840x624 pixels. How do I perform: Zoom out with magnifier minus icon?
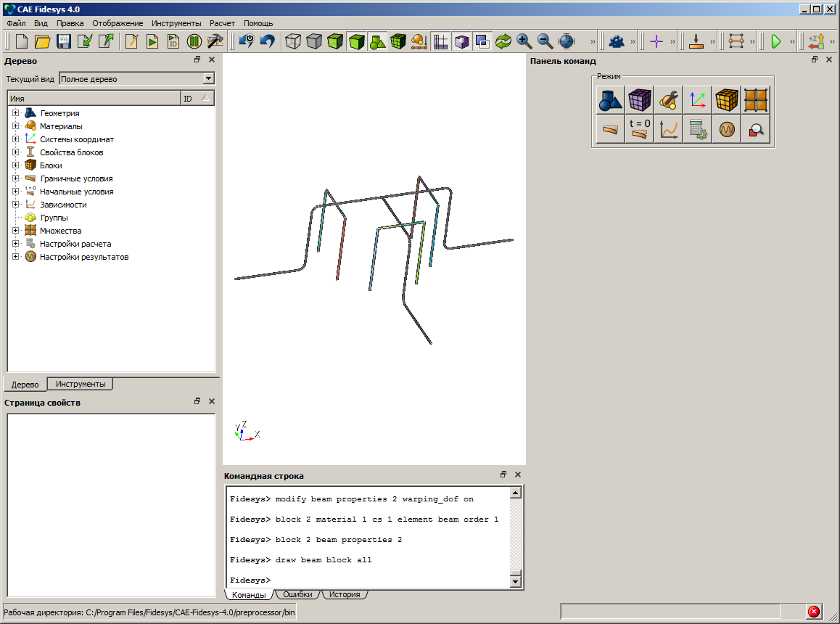tap(545, 41)
